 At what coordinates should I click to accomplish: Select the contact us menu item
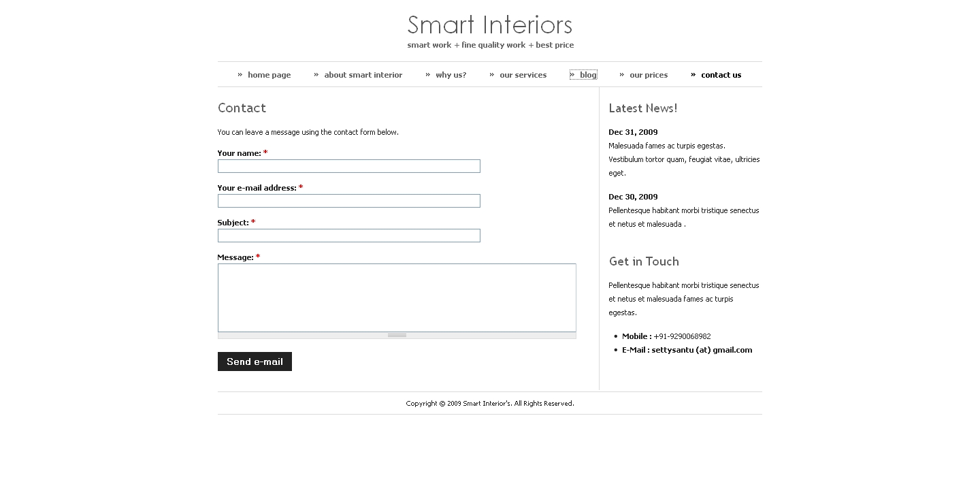[721, 75]
